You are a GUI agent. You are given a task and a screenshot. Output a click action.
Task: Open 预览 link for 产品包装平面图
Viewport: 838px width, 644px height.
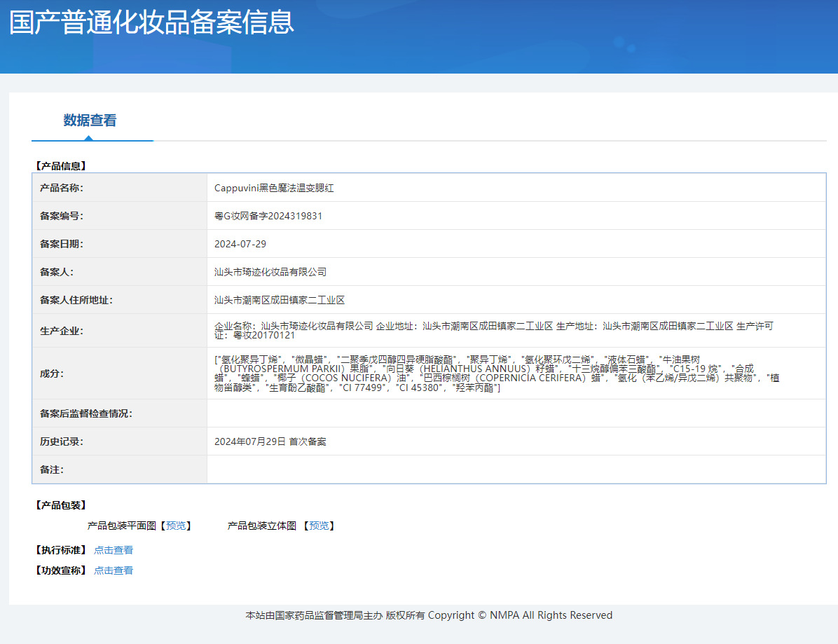pyautogui.click(x=176, y=526)
